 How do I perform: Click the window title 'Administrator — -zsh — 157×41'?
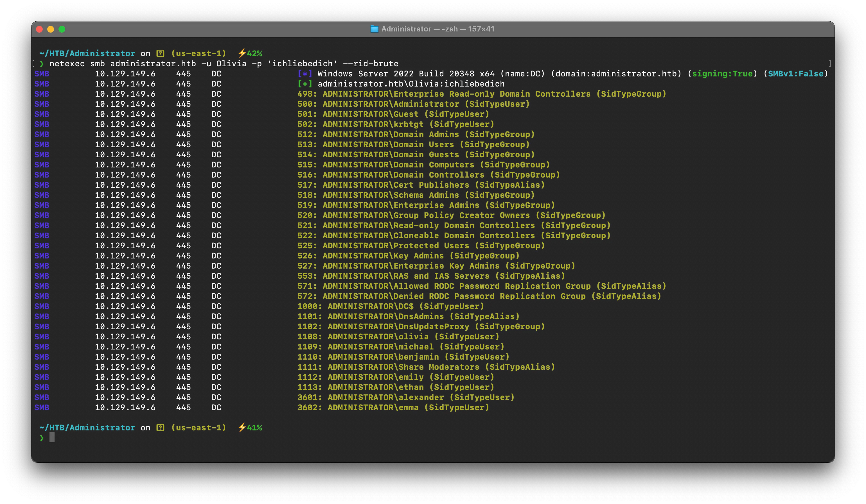438,29
